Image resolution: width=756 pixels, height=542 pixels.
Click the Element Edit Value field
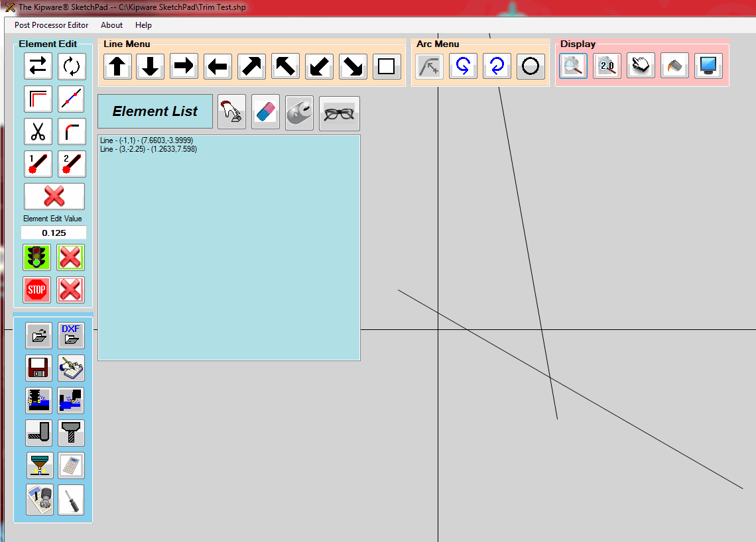click(54, 233)
